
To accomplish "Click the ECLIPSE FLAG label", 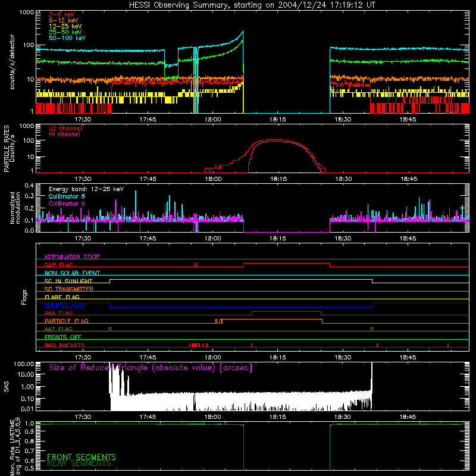I will (65, 305).
